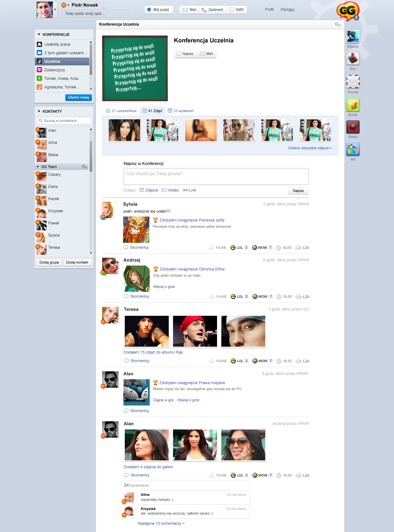394x532 pixels.
Task: Select Dziewczyny conference in the list
Action: 55,70
